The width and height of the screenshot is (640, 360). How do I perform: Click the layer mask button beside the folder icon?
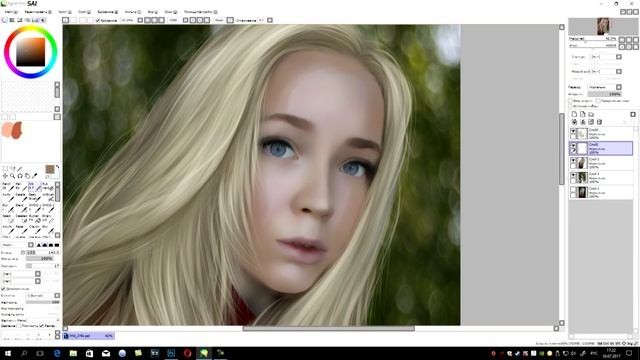click(x=633, y=114)
